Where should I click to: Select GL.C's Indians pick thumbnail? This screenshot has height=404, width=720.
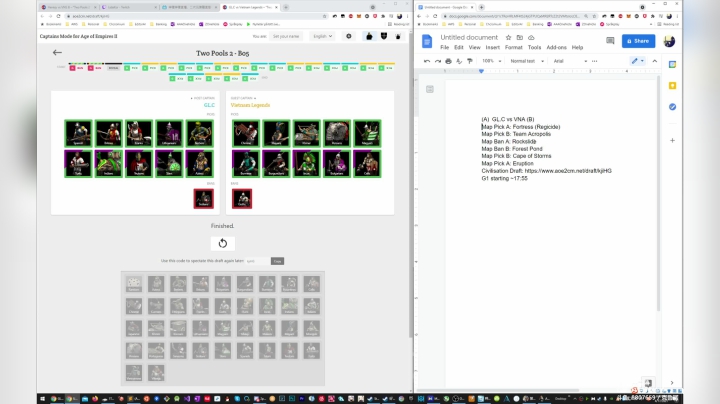[x=109, y=163]
